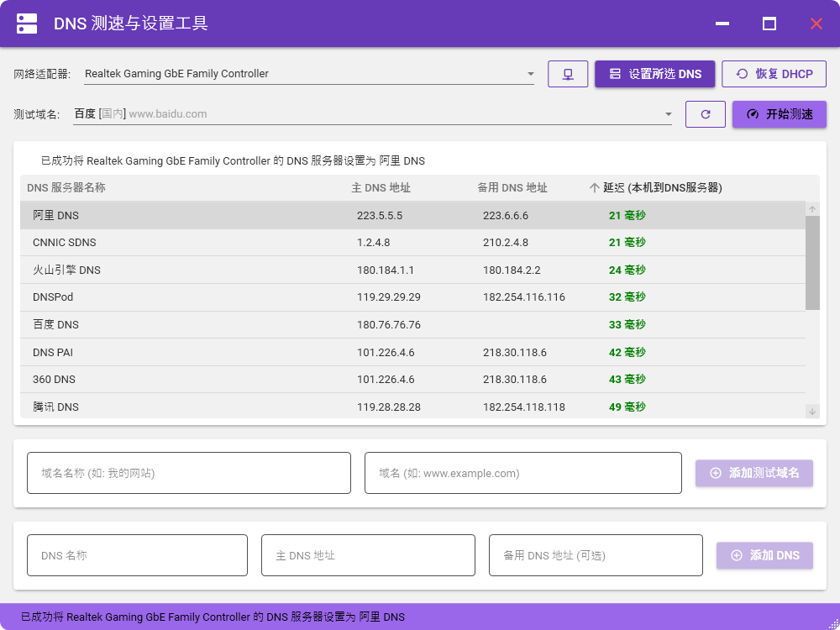Click the 添加测试域名 button

(x=754, y=473)
